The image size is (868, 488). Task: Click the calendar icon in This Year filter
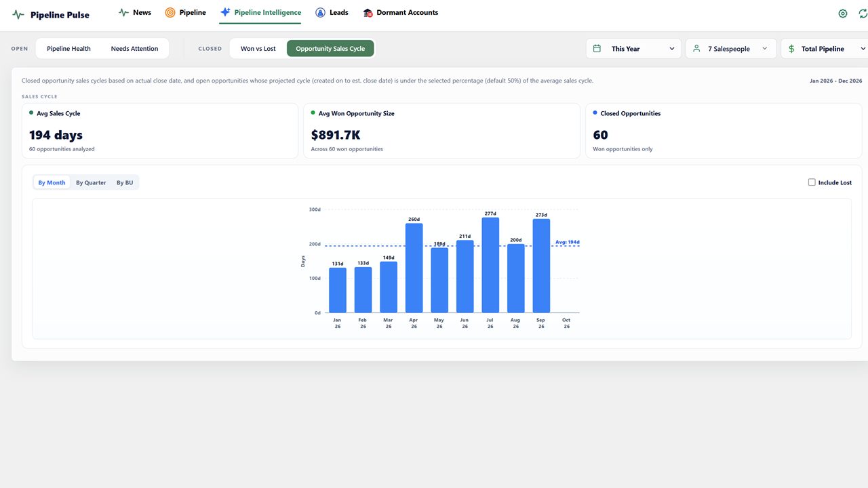[x=597, y=49]
